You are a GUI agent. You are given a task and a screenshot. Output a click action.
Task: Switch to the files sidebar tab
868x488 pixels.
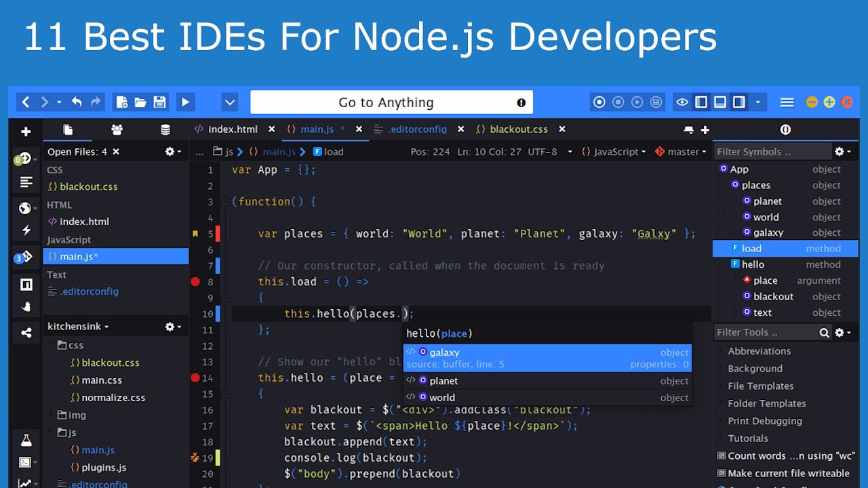point(68,129)
